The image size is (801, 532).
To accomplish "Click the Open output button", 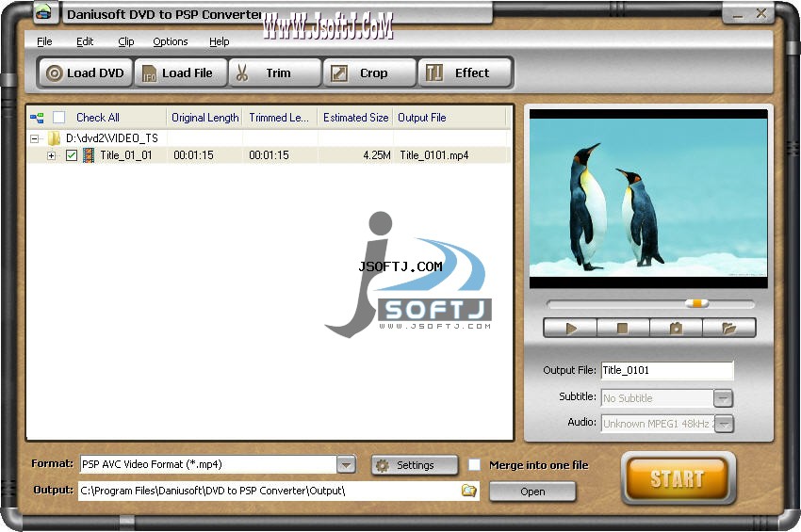I will click(532, 492).
